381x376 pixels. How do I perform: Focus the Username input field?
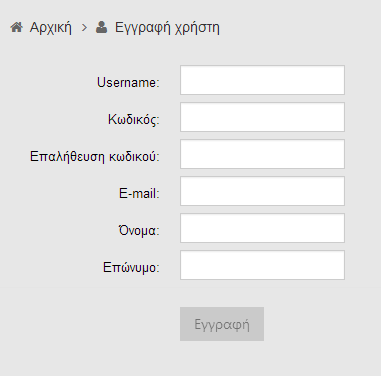tap(262, 80)
